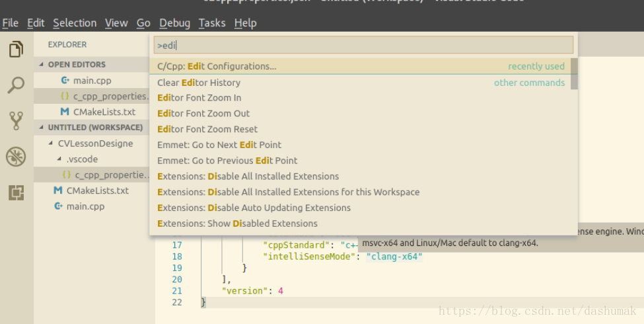Screen dimensions: 644x324
Task: Open the Search view icon
Action: (x=16, y=85)
